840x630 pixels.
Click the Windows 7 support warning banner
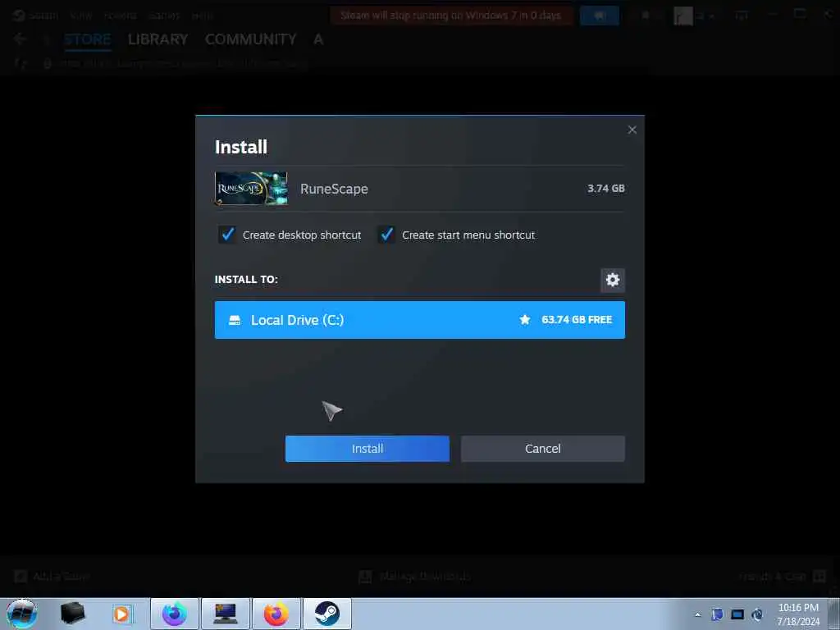click(451, 15)
